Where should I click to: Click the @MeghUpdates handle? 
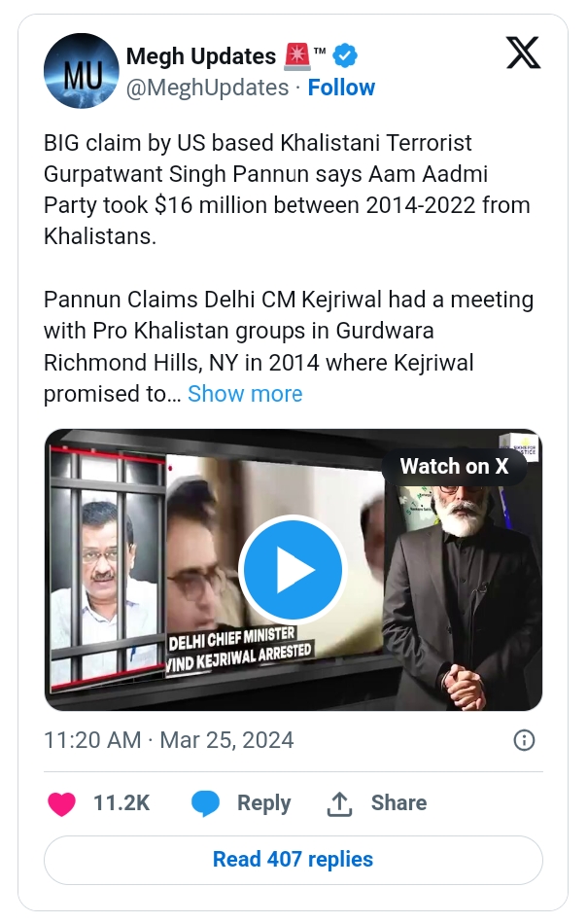pyautogui.click(x=207, y=88)
